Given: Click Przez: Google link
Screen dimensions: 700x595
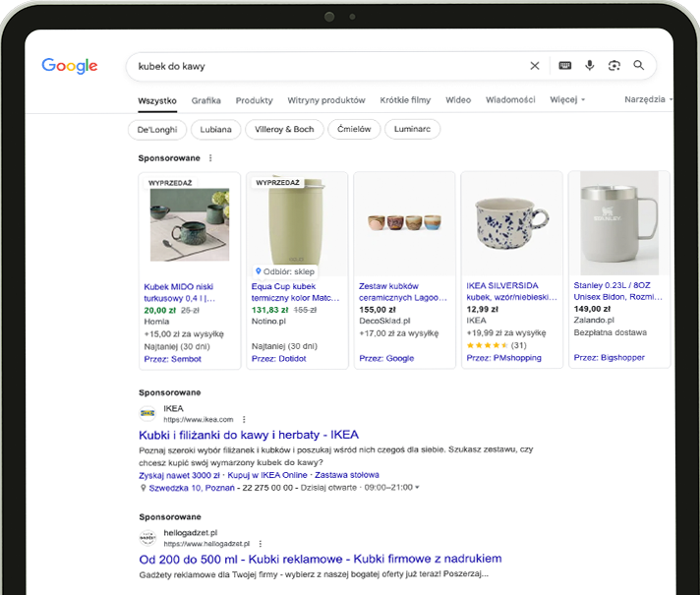Looking at the screenshot, I should click(386, 358).
